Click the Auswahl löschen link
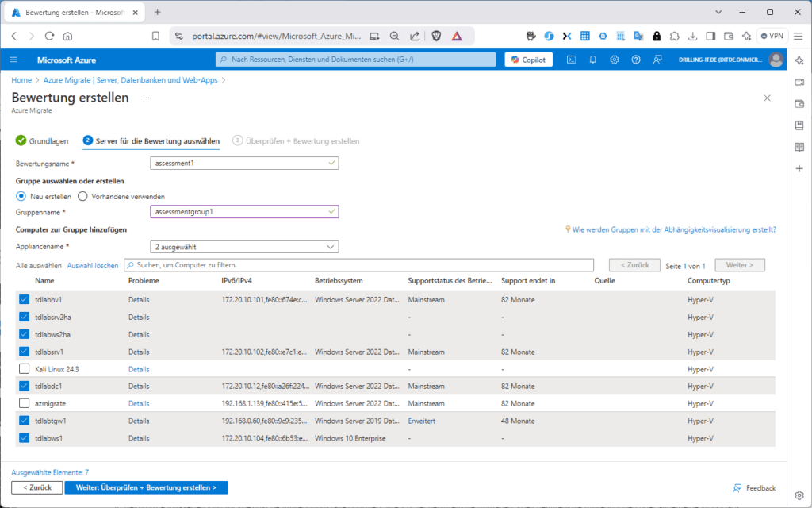The image size is (812, 508). [93, 265]
